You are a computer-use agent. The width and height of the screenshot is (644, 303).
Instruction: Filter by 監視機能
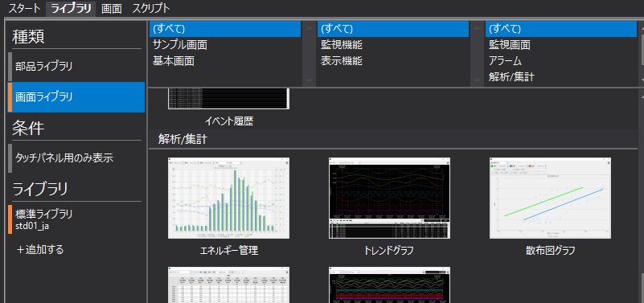tap(393, 45)
